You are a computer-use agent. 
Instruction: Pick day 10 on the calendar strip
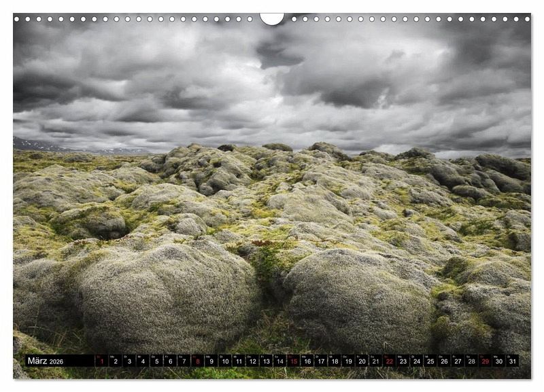tap(224, 361)
